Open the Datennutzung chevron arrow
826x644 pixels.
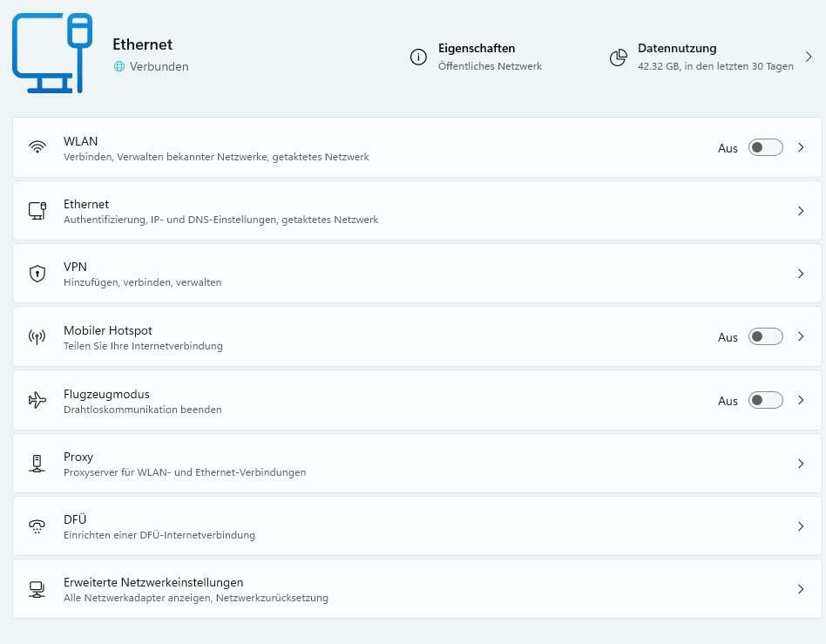(809, 58)
